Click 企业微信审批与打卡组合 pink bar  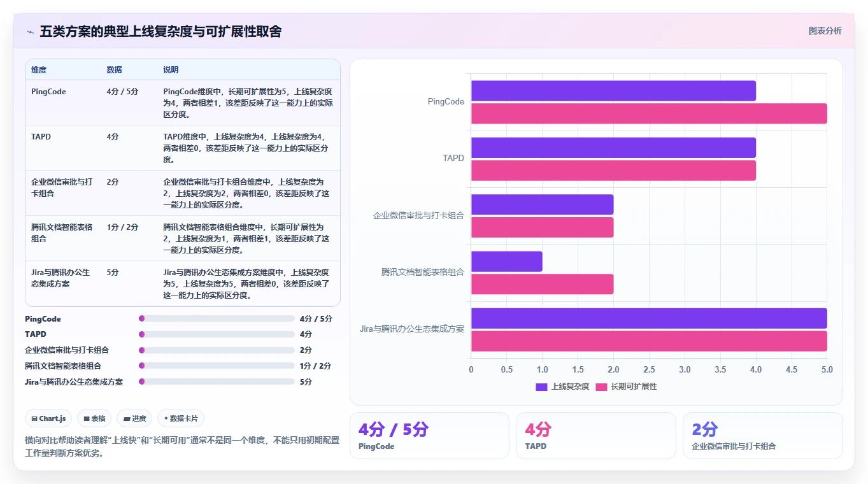(542, 227)
